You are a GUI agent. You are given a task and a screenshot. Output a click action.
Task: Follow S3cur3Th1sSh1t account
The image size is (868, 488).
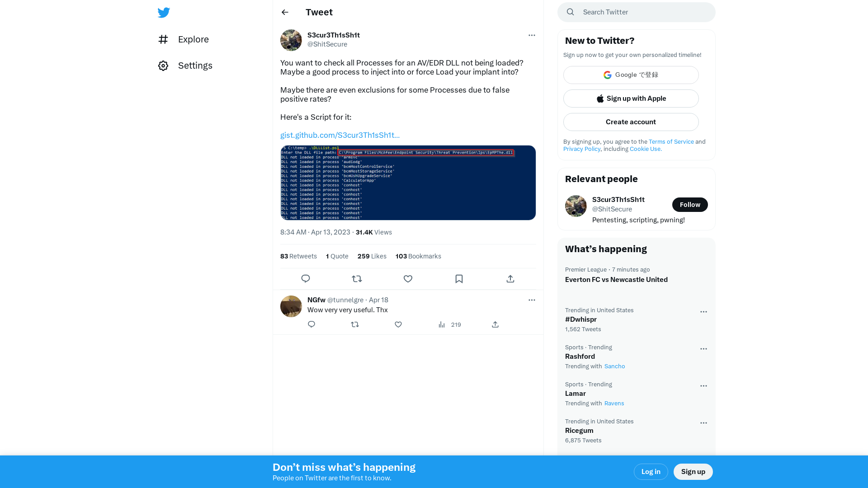click(690, 204)
